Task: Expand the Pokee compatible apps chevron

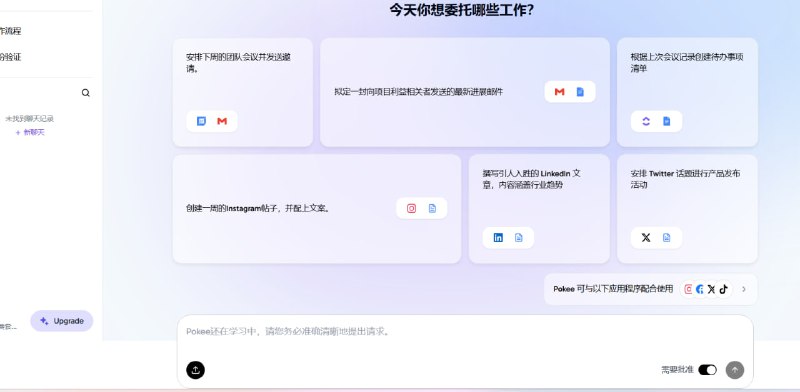Action: [744, 289]
